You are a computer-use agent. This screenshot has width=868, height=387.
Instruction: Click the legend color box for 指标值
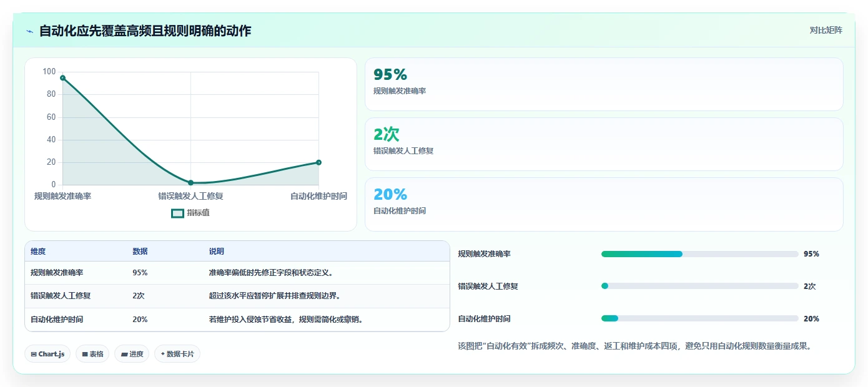[x=177, y=213]
